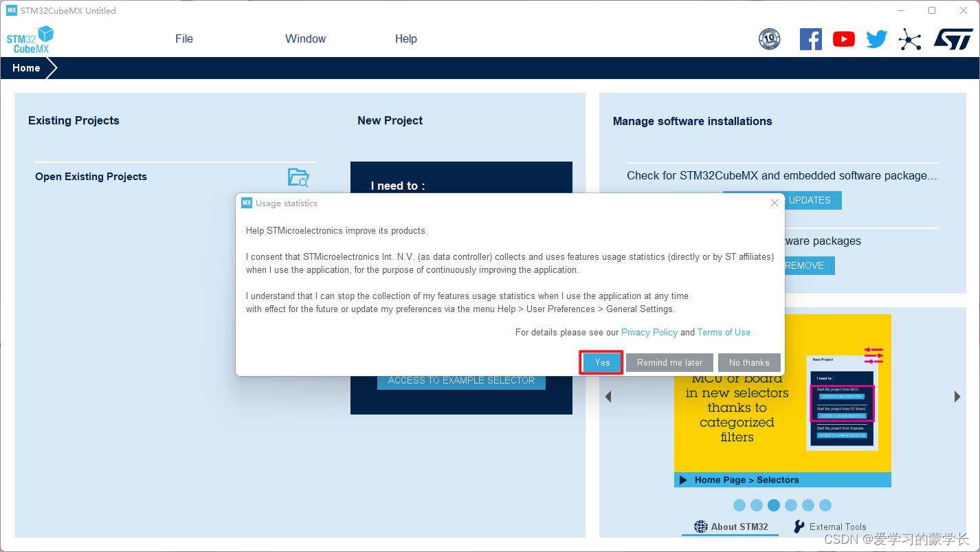Close the Usage statistics dialog with the X

pos(775,203)
